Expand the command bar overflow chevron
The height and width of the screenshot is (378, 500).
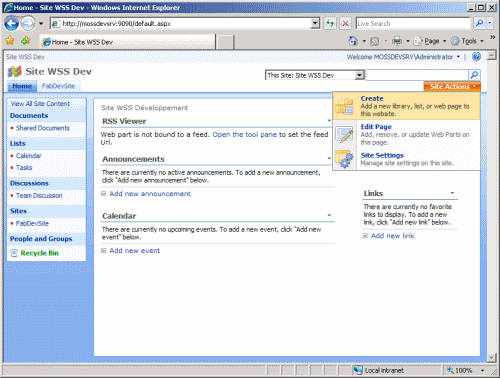click(492, 38)
